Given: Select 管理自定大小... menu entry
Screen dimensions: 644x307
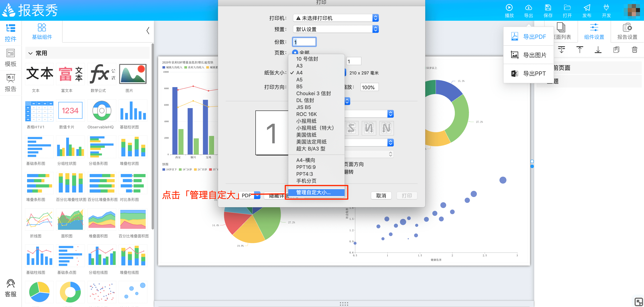Looking at the screenshot, I should coord(316,192).
